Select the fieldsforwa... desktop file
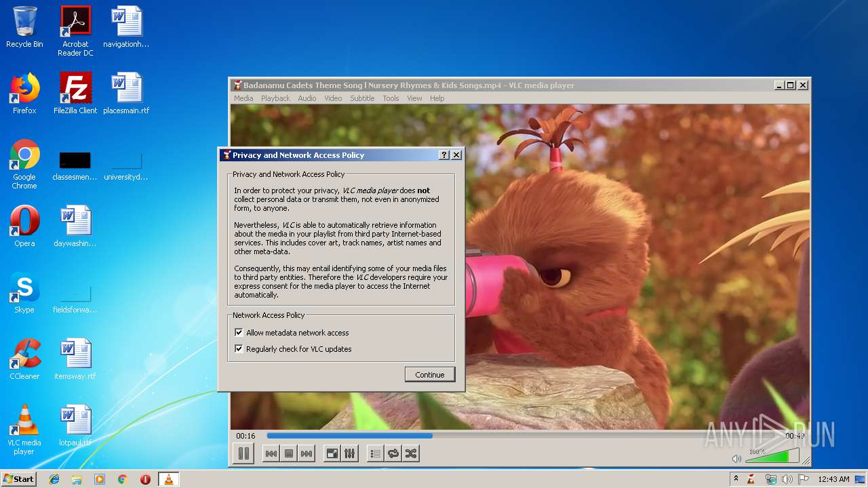868x488 pixels. [x=75, y=298]
